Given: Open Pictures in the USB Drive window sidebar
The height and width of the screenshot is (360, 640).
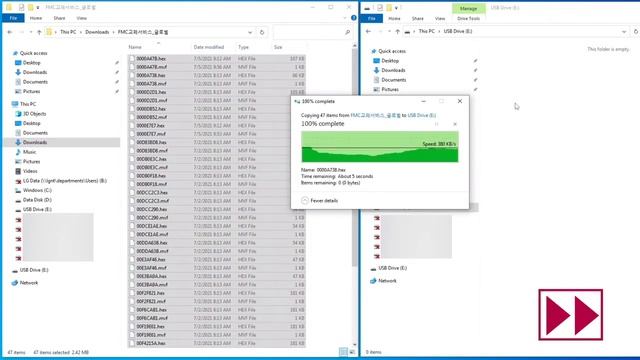Looking at the screenshot, I should (390, 89).
